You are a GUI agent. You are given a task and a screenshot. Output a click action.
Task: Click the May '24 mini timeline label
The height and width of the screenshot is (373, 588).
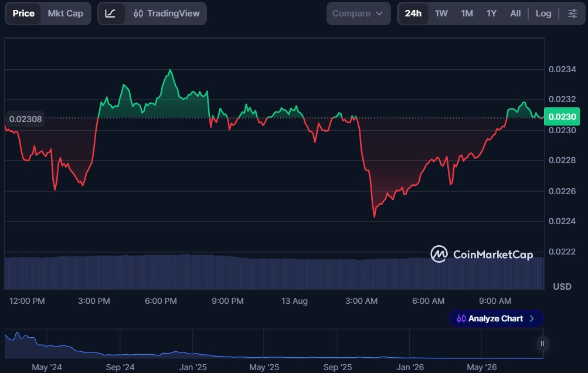click(47, 367)
